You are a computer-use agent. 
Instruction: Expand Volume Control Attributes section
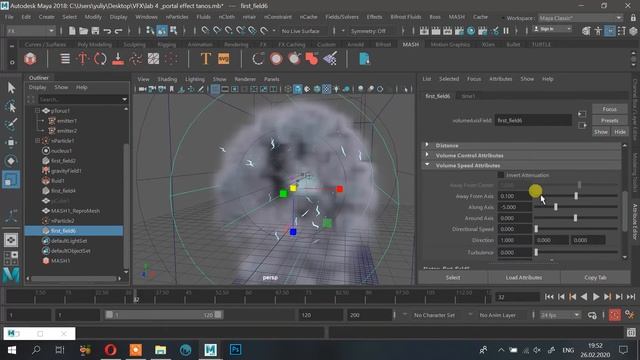(427, 155)
